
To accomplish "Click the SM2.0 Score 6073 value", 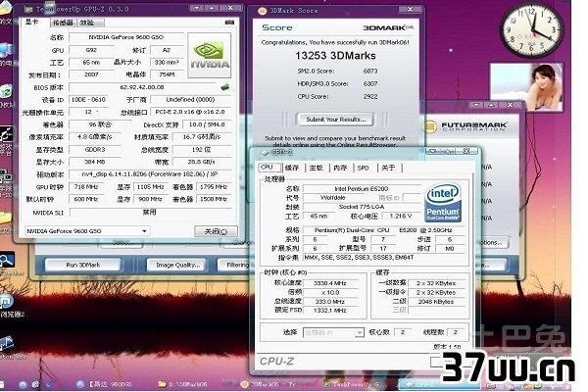I will click(370, 71).
